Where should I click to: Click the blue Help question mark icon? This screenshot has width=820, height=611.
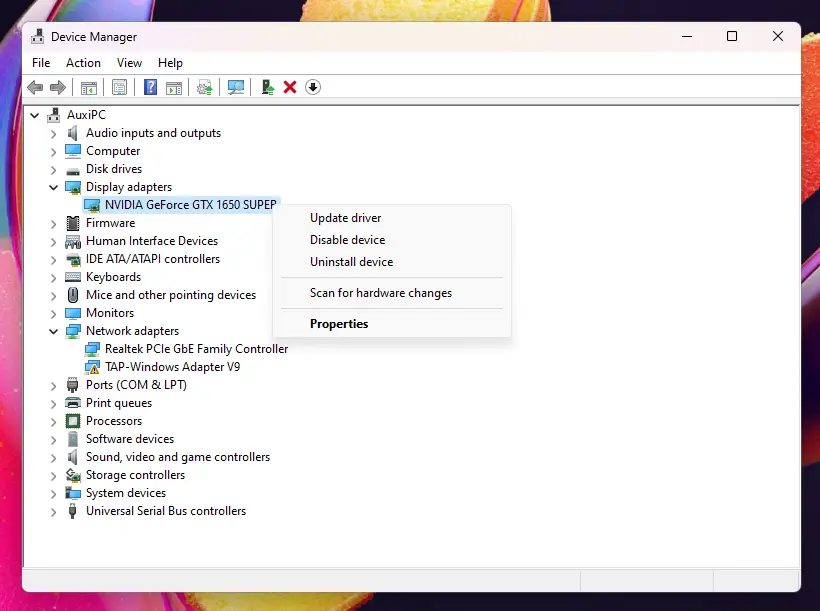pyautogui.click(x=151, y=87)
